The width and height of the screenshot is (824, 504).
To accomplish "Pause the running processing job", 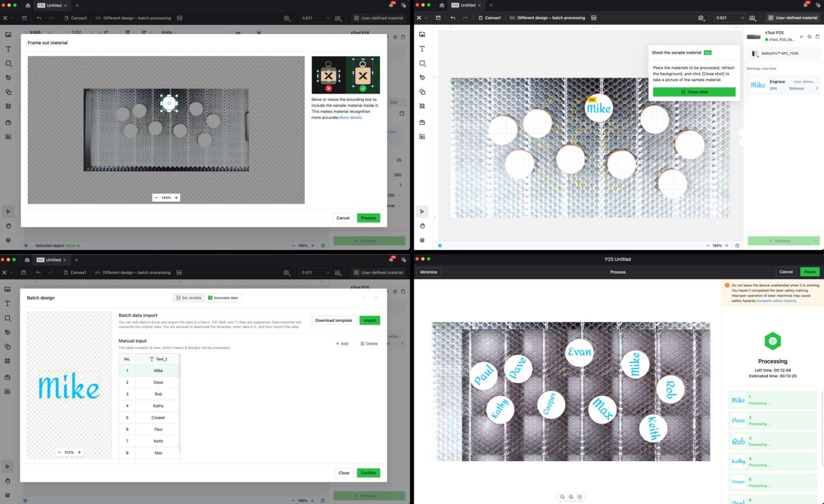I will click(810, 272).
